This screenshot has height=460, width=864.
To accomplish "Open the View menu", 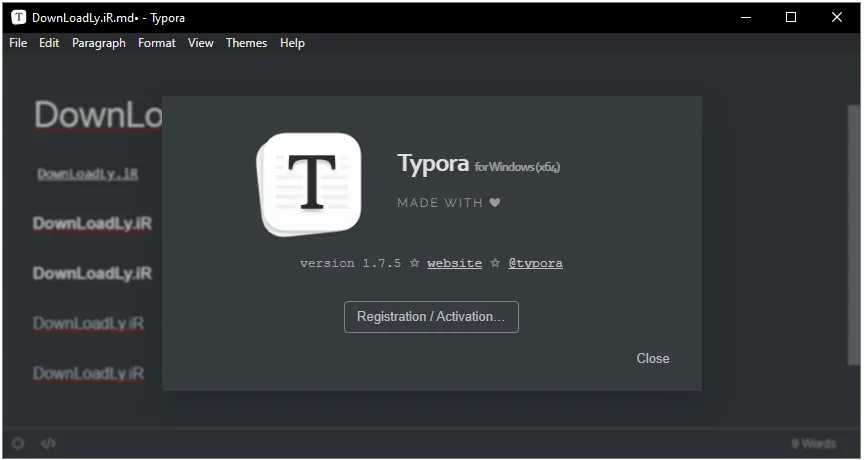I will pyautogui.click(x=201, y=43).
